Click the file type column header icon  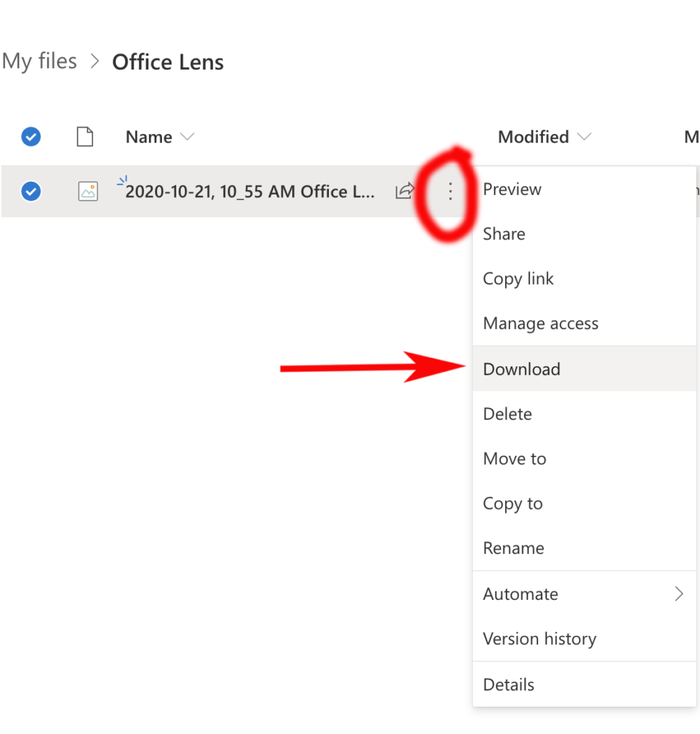(x=85, y=137)
